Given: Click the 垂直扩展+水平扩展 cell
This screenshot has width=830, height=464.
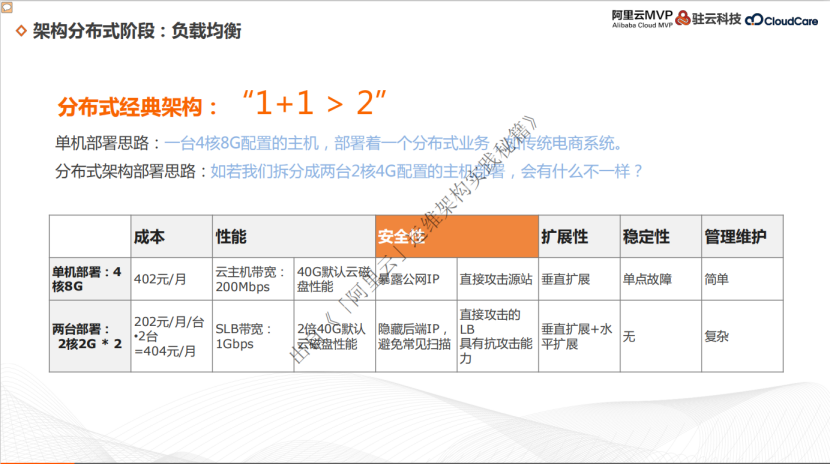Looking at the screenshot, I should 579,336.
